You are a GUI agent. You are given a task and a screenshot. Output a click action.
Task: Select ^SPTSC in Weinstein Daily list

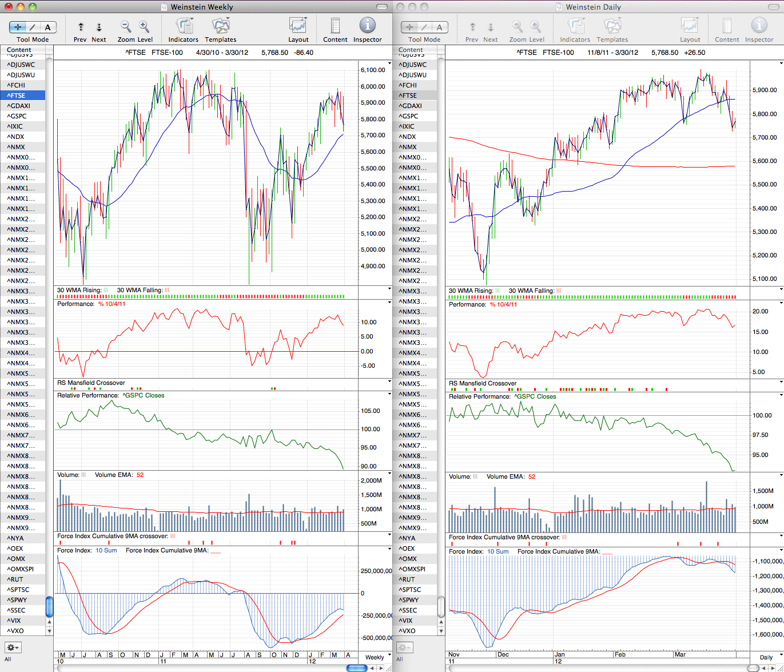coord(415,590)
